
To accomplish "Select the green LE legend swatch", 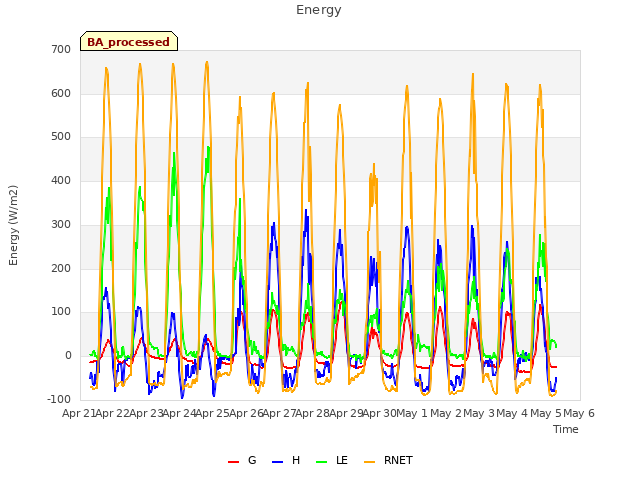I will (322, 461).
